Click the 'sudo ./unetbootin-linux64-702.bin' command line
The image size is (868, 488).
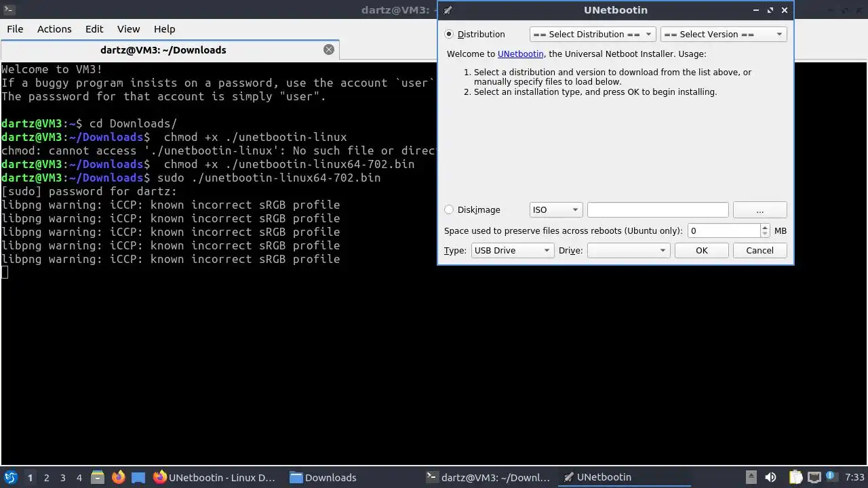(191, 178)
